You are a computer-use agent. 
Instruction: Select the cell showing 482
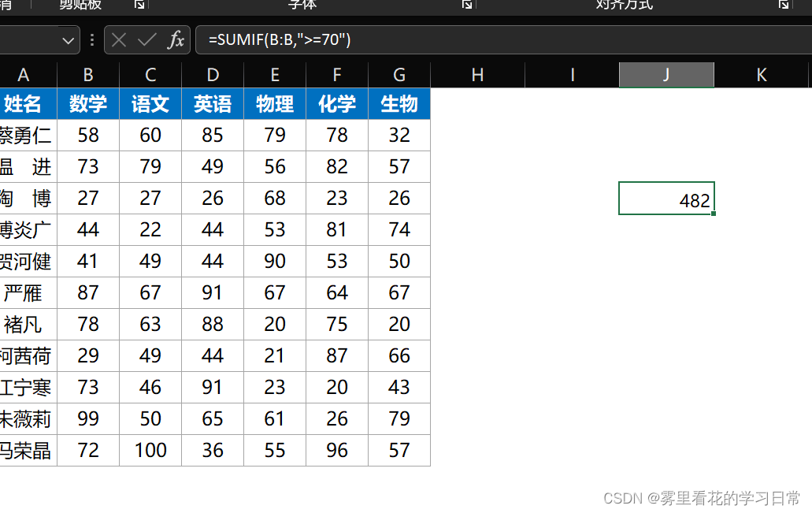[666, 199]
